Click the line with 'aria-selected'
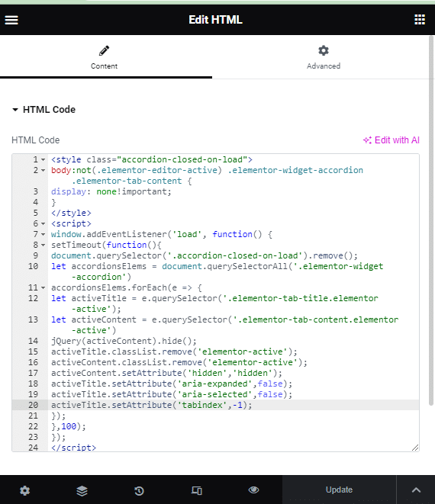This screenshot has height=504, width=435. coord(172,394)
